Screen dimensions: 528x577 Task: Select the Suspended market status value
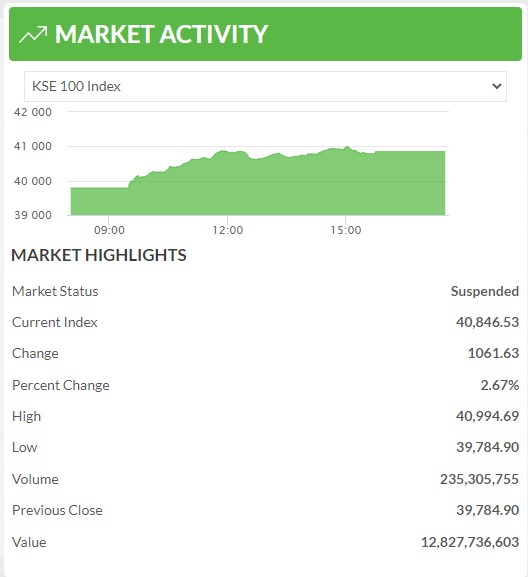coord(485,291)
